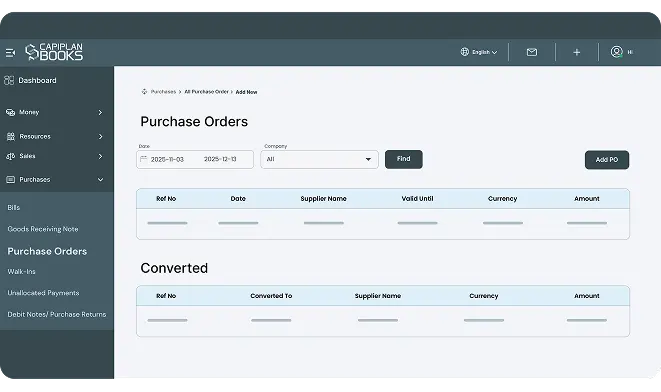Click the Supplier Name header in Purchase Orders table

[323, 199]
